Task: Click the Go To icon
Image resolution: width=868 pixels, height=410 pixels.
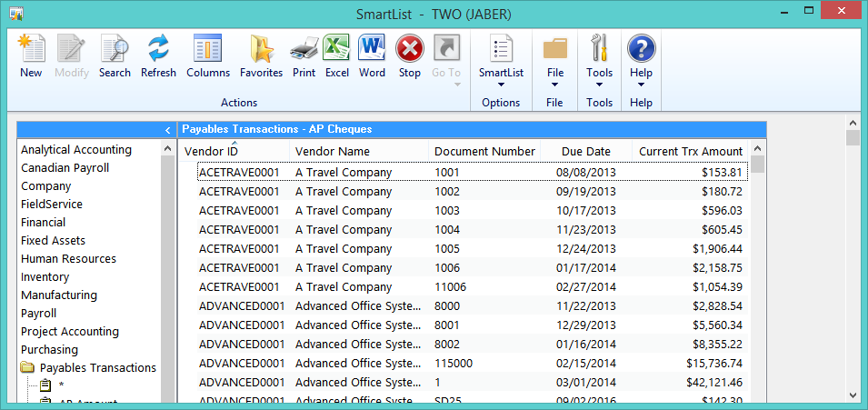Action: tap(446, 49)
